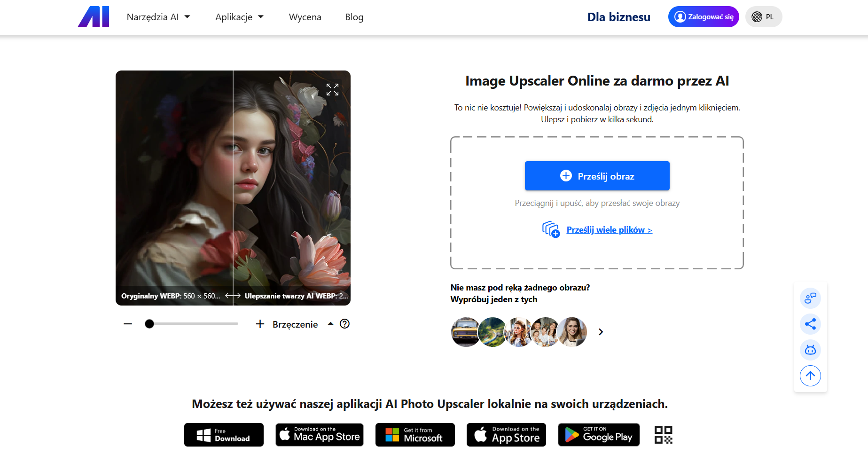Show the QR code icon
This screenshot has width=868, height=455.
[x=663, y=435]
